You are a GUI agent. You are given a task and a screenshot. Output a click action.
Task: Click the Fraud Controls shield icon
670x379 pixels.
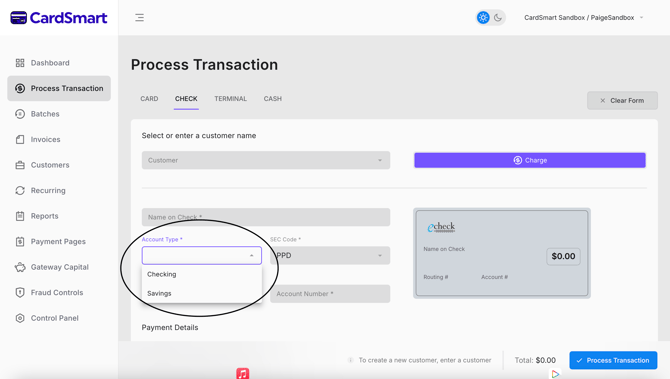[20, 293]
